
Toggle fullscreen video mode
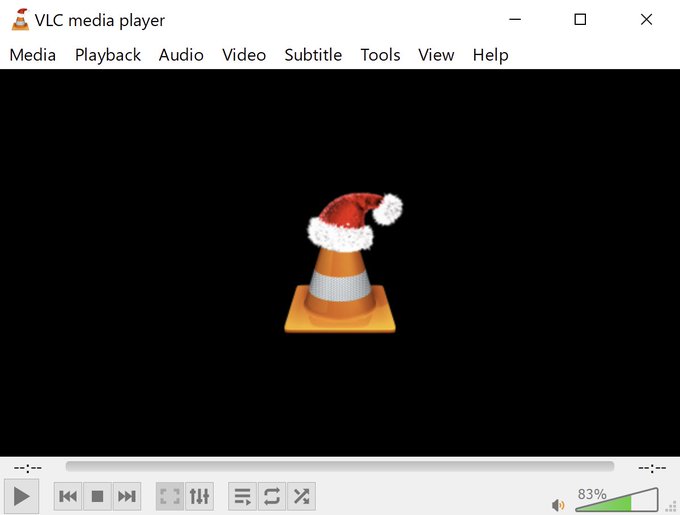[x=170, y=496]
